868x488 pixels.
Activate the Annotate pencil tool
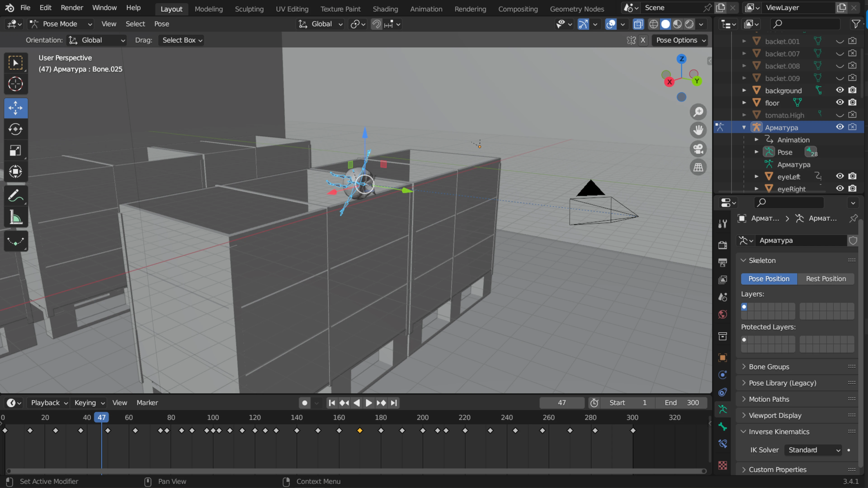pos(16,196)
